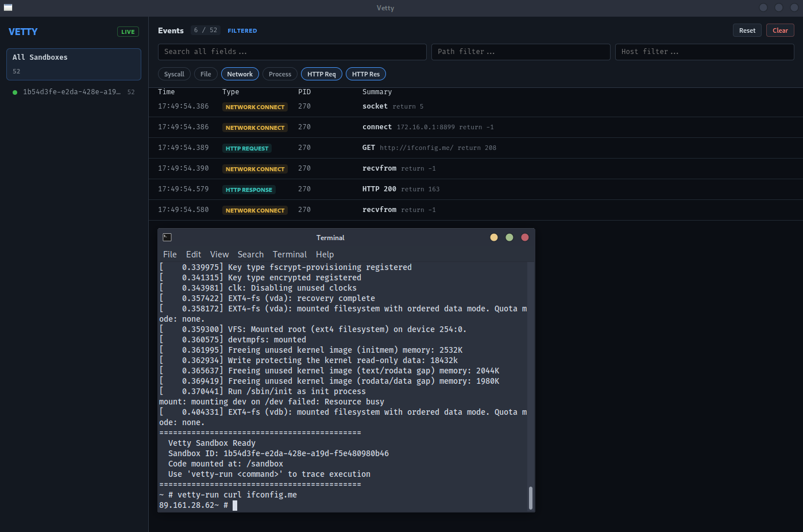
Task: Toggle the HTTP Res filter chip
Action: tap(366, 74)
